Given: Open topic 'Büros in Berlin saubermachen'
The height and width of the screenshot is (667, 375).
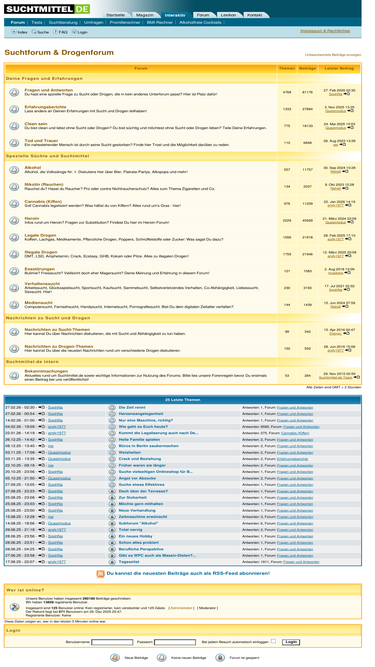Looking at the screenshot, I should point(148,446).
